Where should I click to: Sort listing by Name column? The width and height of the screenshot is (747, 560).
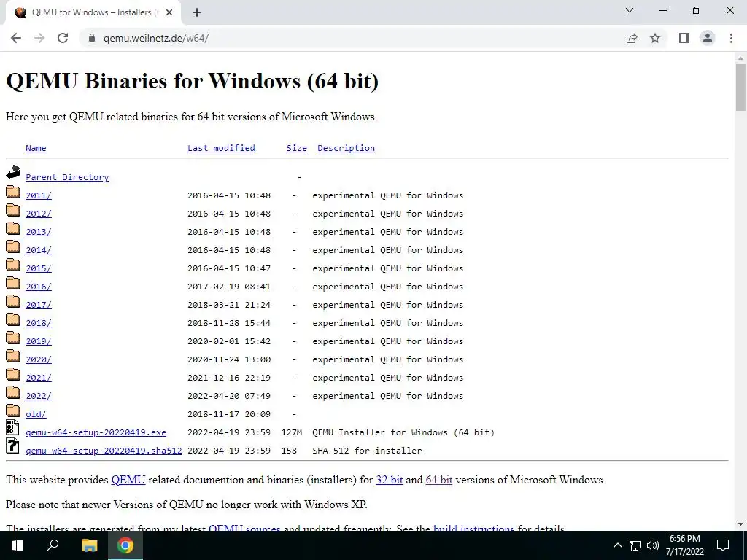(x=36, y=148)
